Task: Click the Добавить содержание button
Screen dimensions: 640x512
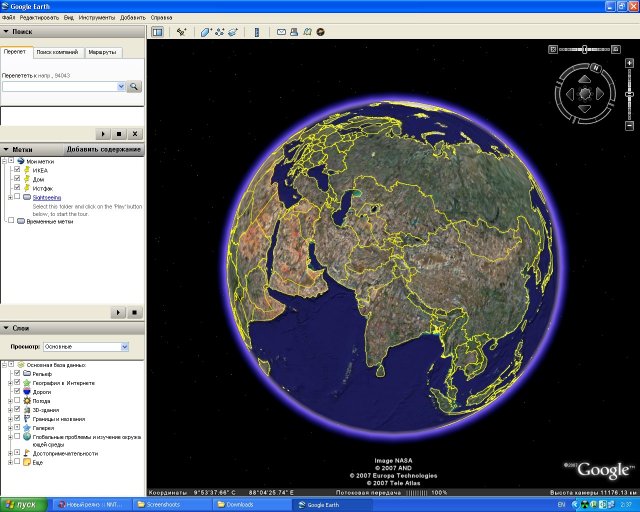Action: [x=104, y=149]
